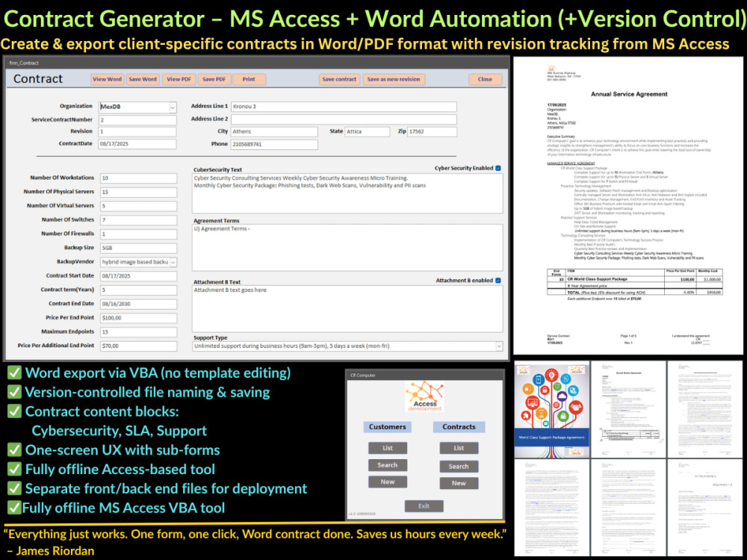Click the Number Of Workstations field

pyautogui.click(x=139, y=178)
